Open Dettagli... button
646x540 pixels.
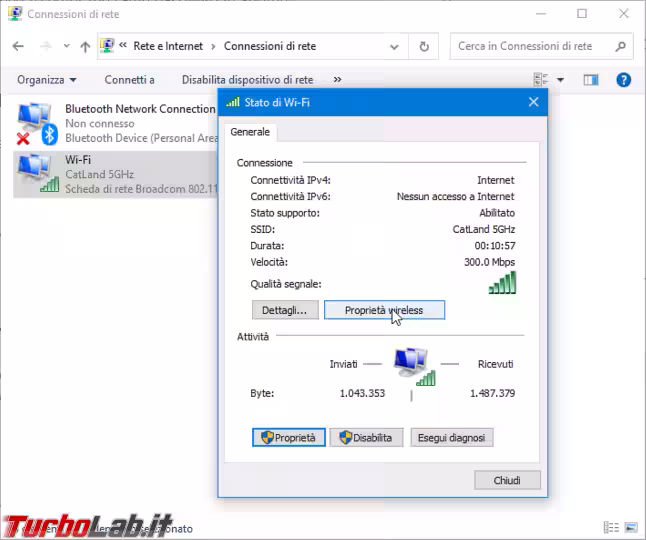[x=285, y=310]
